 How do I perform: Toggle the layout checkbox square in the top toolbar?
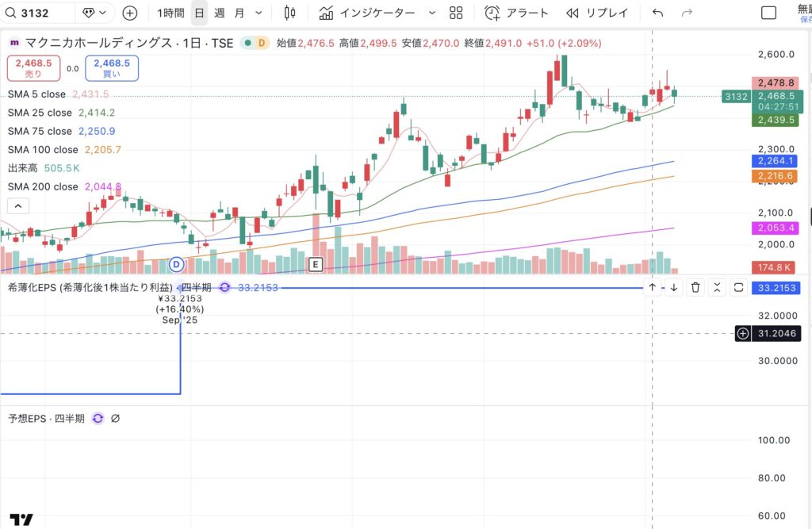pyautogui.click(x=768, y=13)
